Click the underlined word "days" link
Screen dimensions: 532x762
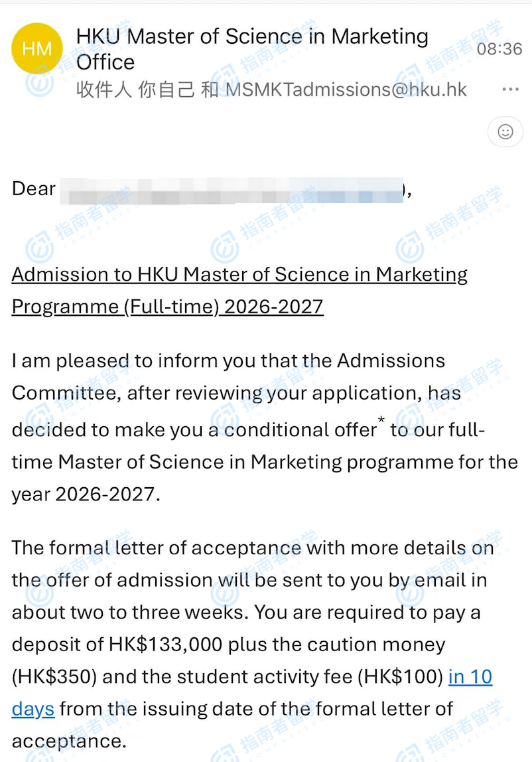(33, 709)
